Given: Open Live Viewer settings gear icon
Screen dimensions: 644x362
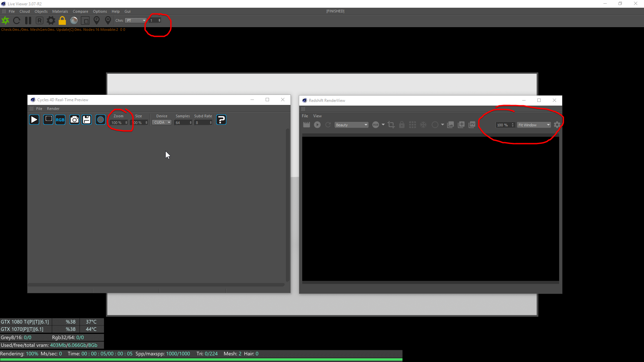Looking at the screenshot, I should pos(51,20).
